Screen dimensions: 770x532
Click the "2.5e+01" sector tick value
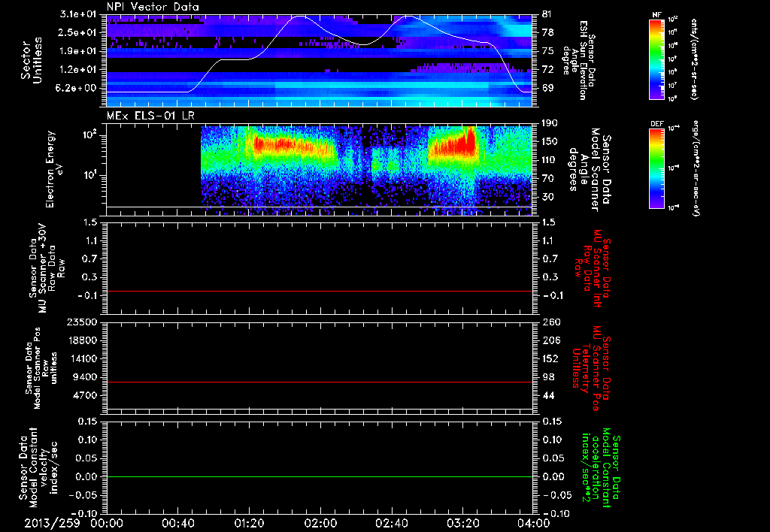tap(78, 32)
